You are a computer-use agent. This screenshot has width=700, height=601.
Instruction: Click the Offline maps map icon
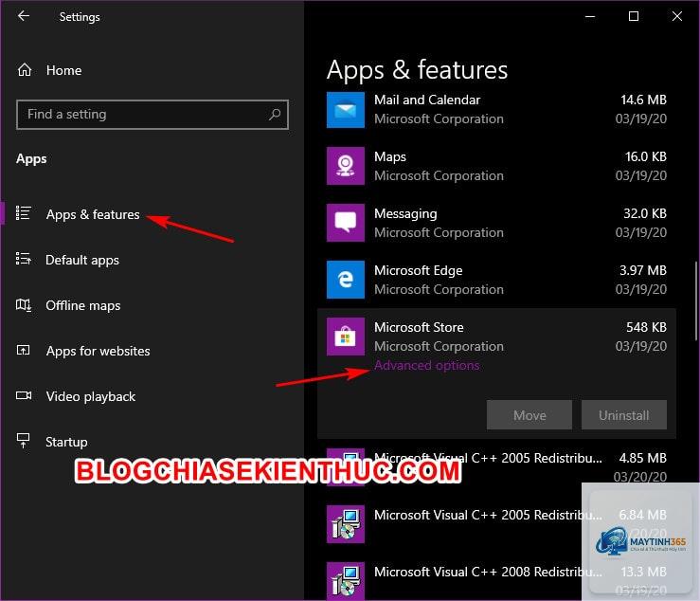(x=24, y=305)
